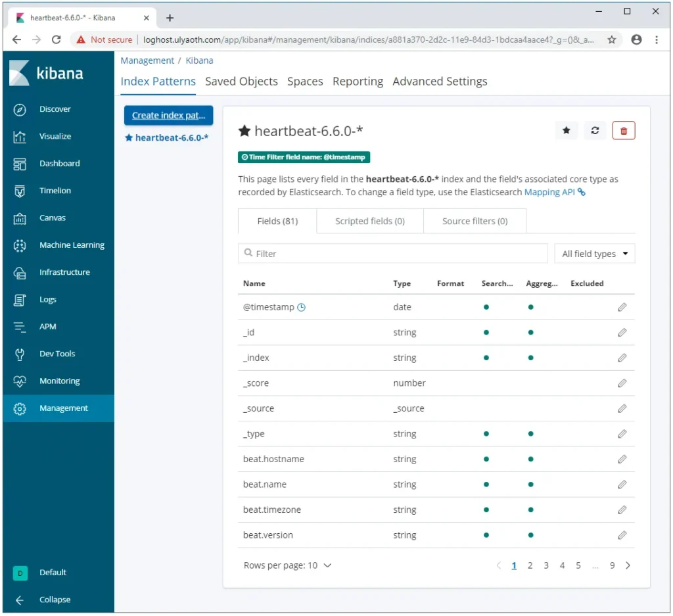Expand the All field types dropdown

point(594,254)
